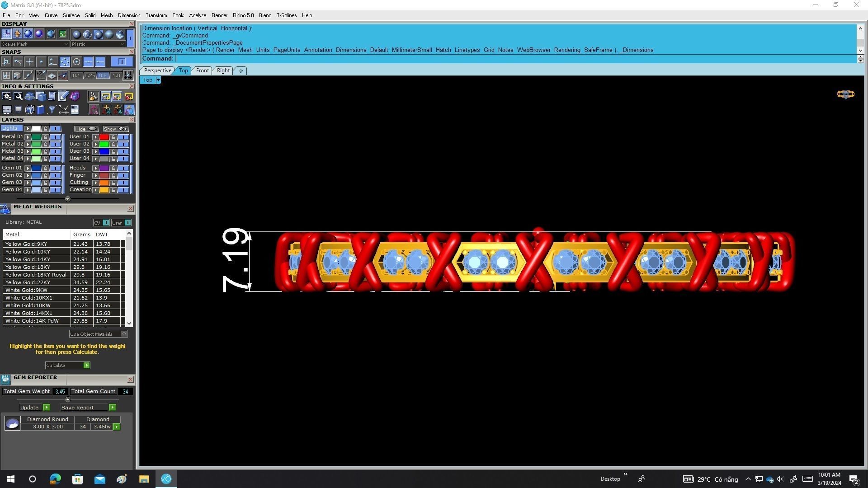This screenshot has height=488, width=868.
Task: Toggle the User 01 layer on/off switch
Action: pyautogui.click(x=123, y=137)
